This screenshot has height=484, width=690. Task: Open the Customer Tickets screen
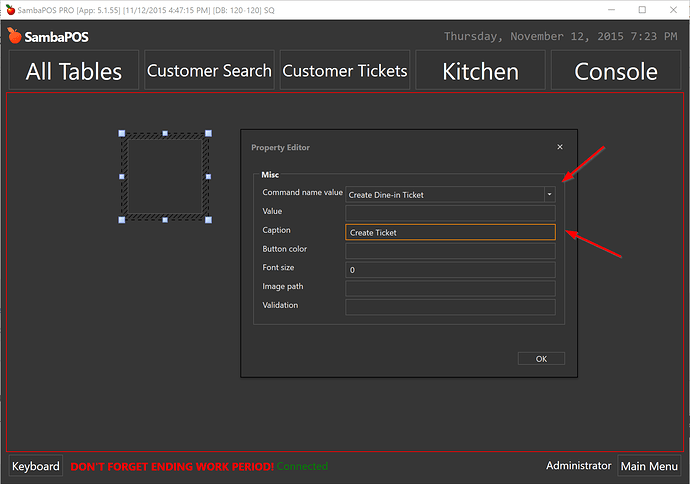(x=345, y=71)
